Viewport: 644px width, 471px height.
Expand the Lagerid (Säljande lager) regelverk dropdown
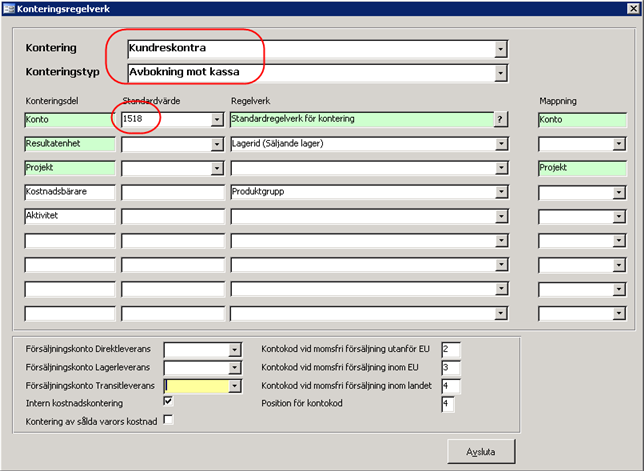pos(501,144)
